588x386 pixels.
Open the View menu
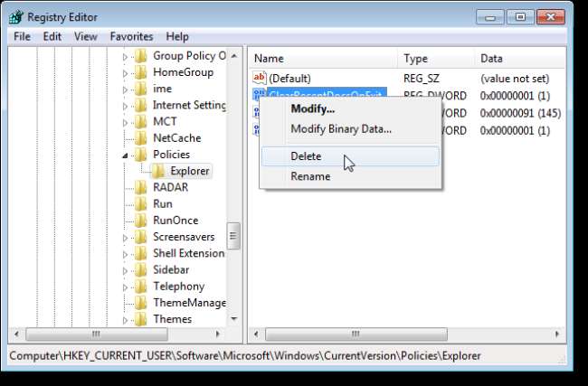[86, 37]
